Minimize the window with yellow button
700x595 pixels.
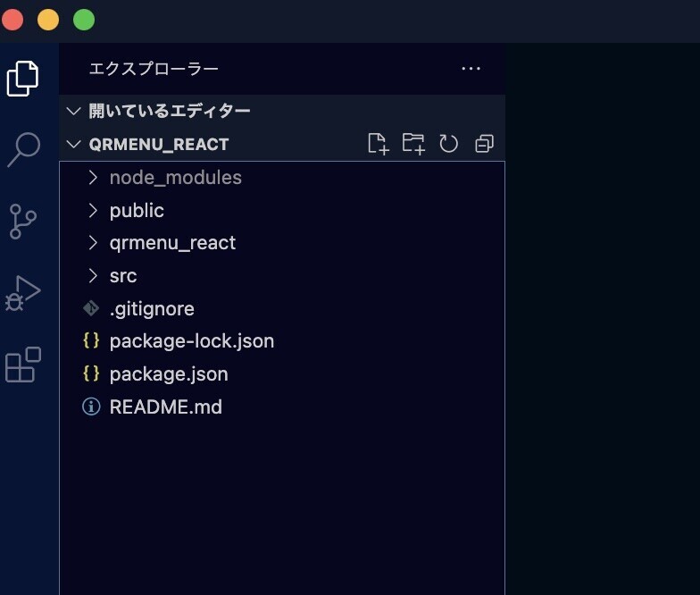point(48,20)
